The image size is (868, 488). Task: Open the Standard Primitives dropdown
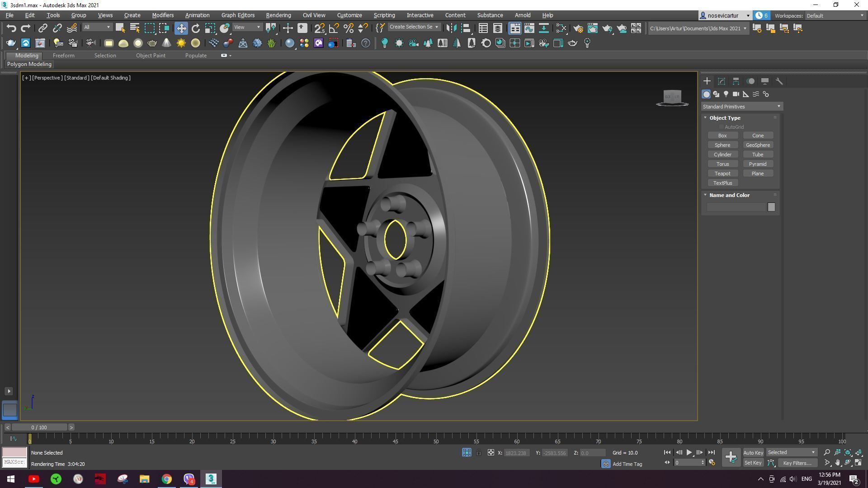742,107
